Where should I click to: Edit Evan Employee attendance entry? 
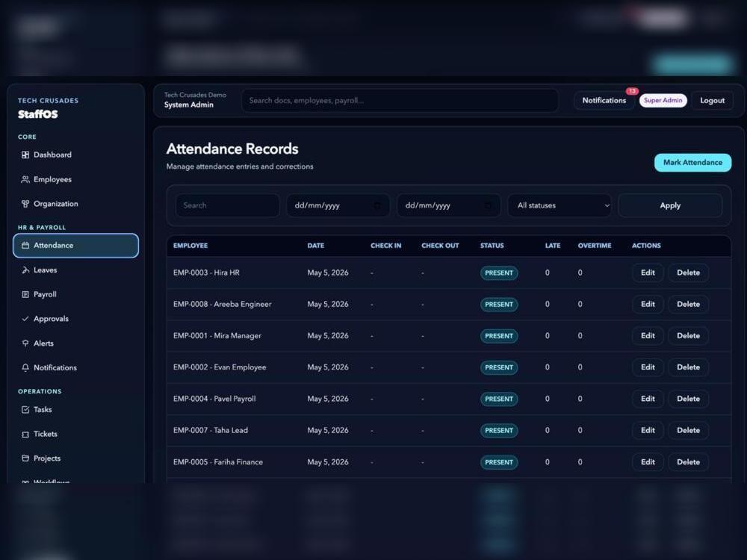tap(648, 367)
